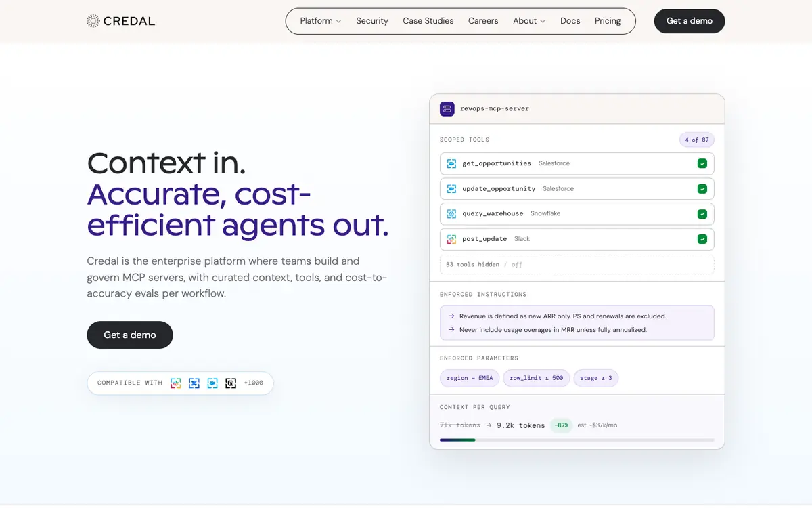The height and width of the screenshot is (508, 812).
Task: Click the Snowflake icon beside query_warehouse
Action: (451, 214)
